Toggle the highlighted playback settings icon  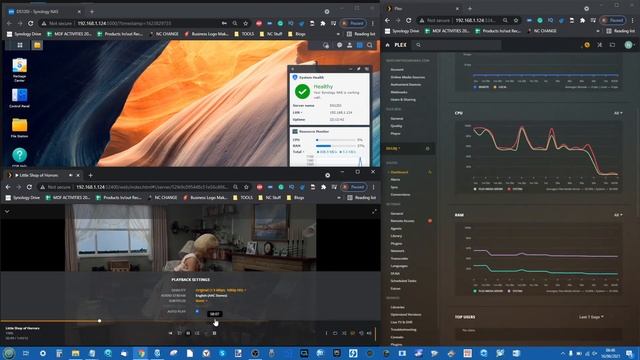click(353, 333)
